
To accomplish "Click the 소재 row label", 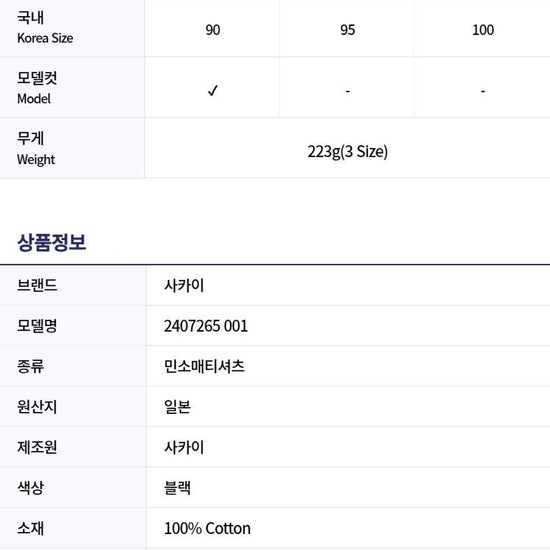I will (31, 528).
